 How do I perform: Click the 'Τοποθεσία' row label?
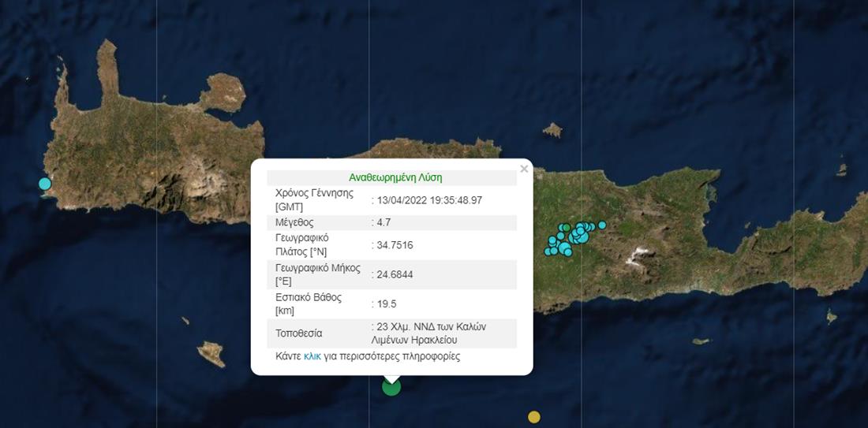298,333
